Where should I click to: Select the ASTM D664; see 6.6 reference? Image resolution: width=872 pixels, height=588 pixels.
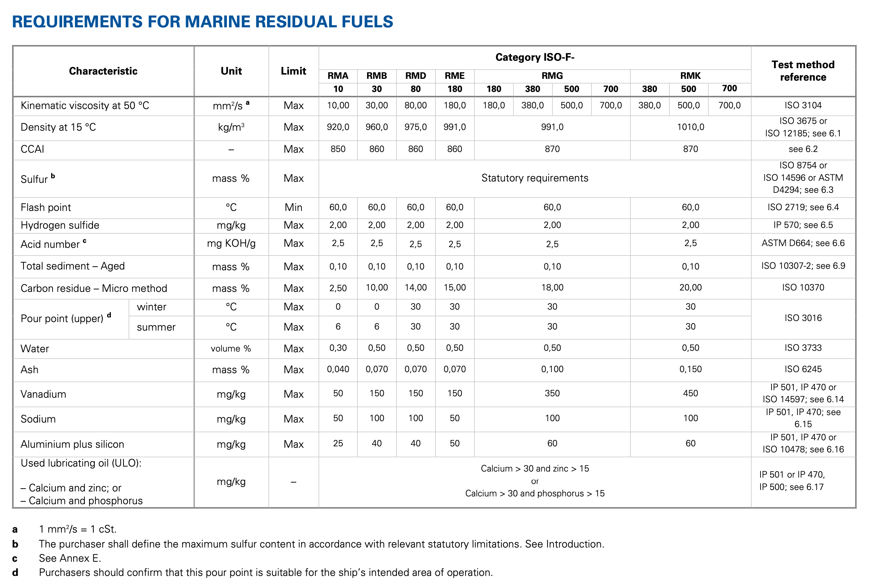coord(803,243)
